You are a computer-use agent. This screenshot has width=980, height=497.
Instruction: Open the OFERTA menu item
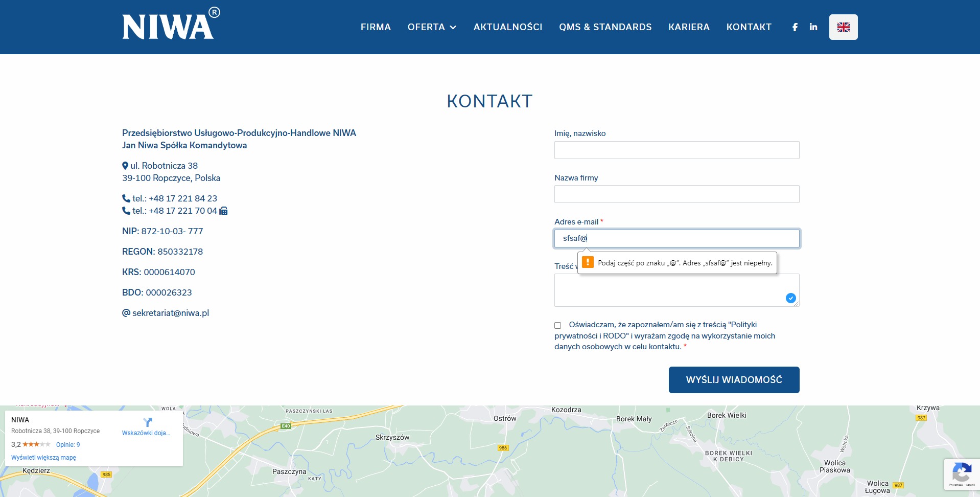(426, 27)
